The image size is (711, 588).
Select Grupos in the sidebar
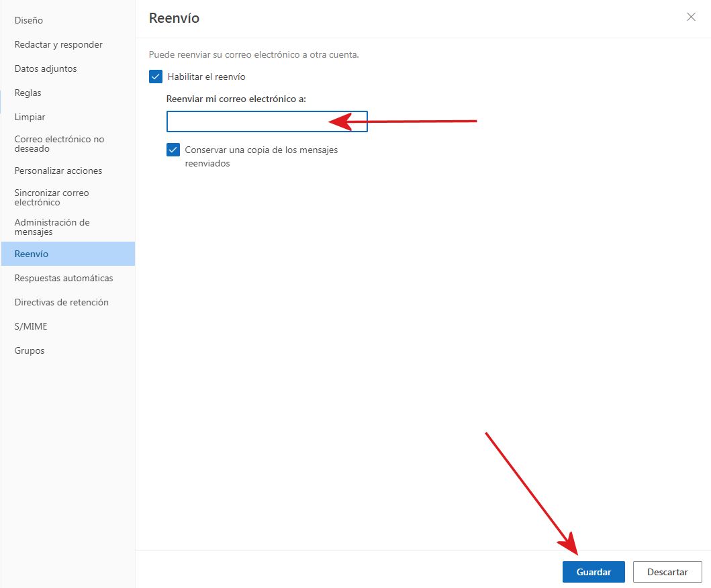click(x=68, y=350)
